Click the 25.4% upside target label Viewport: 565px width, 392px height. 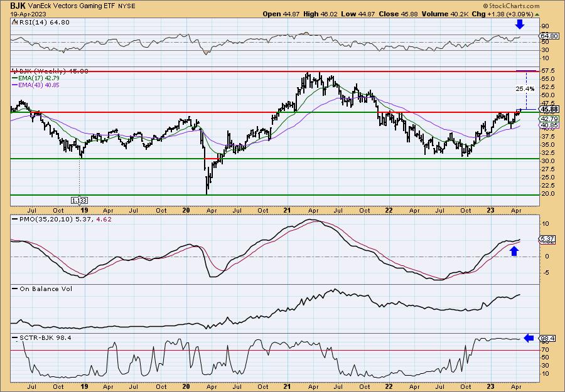coord(525,88)
